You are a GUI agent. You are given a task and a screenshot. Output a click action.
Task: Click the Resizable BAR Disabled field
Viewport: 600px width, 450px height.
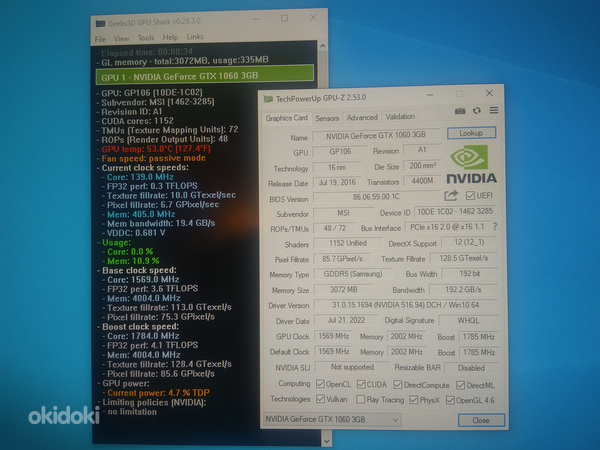[471, 368]
